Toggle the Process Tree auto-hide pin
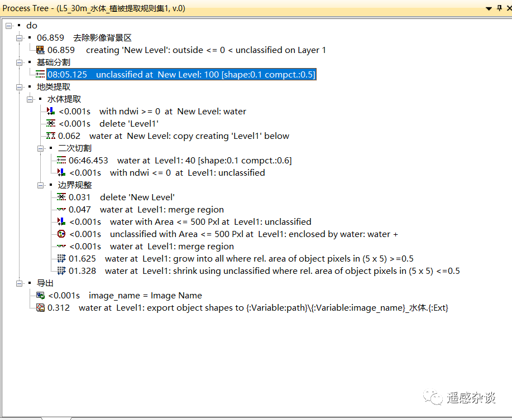This screenshot has width=512, height=420. [500, 8]
